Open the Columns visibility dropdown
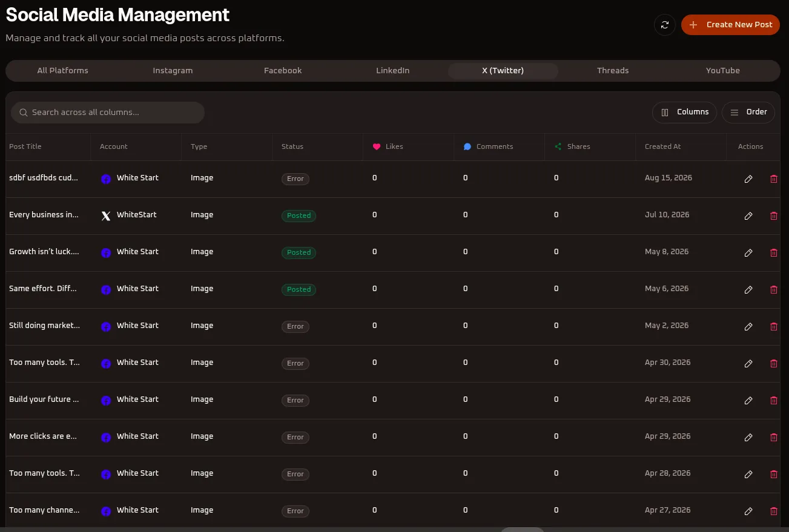Viewport: 789px width, 532px height. coord(685,112)
